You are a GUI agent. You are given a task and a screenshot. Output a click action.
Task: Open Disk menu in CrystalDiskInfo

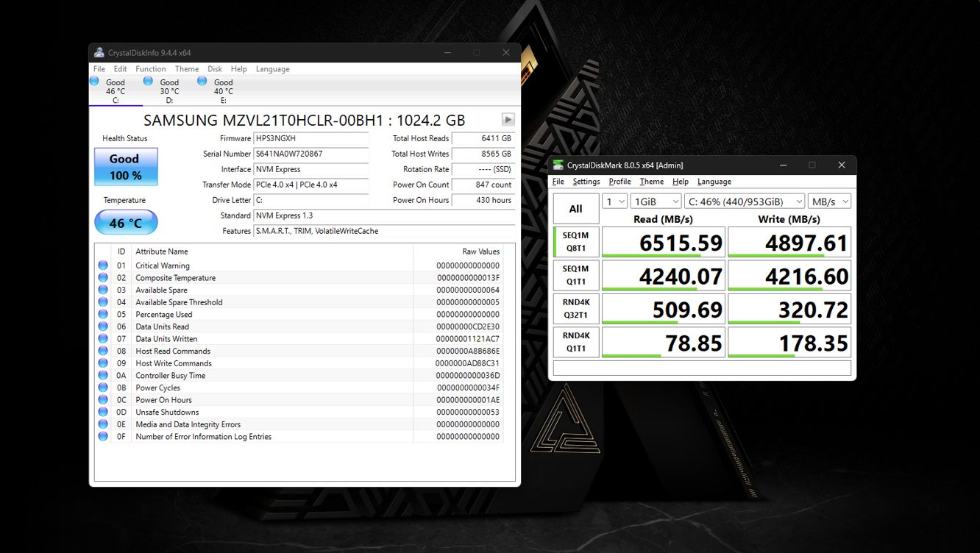pyautogui.click(x=215, y=69)
